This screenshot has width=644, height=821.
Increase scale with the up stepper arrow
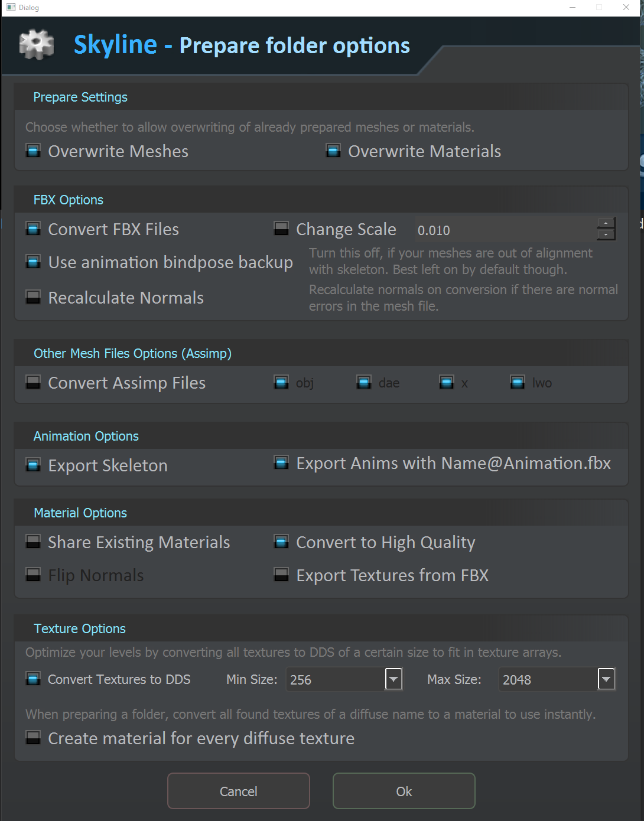click(606, 223)
